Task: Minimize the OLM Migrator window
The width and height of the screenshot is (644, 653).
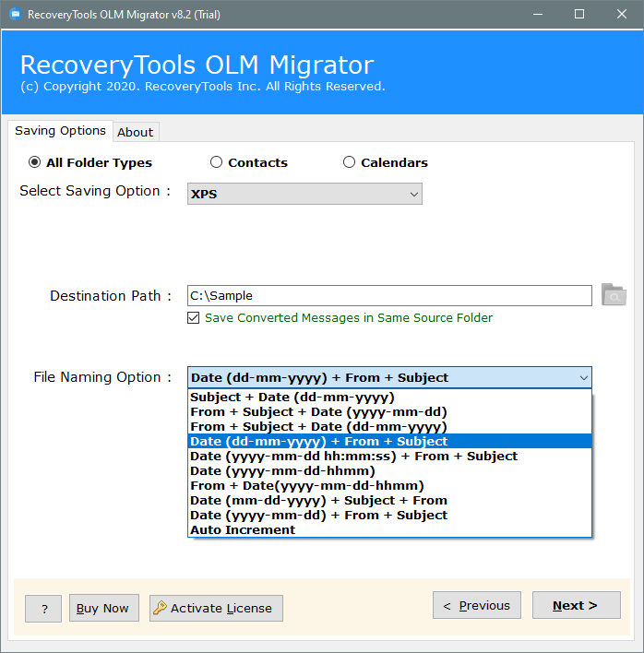Action: click(538, 14)
